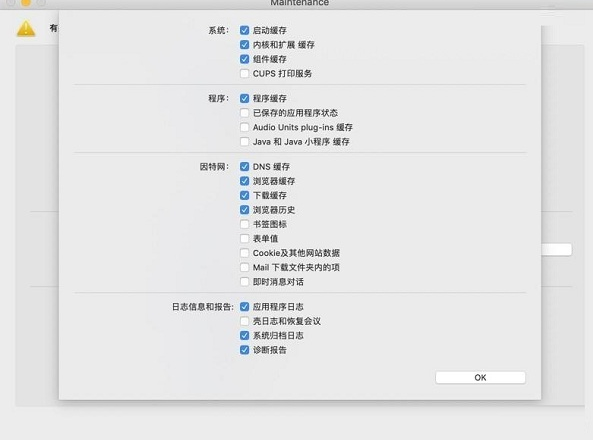Enable the 书签图标 checkbox

coord(244,224)
